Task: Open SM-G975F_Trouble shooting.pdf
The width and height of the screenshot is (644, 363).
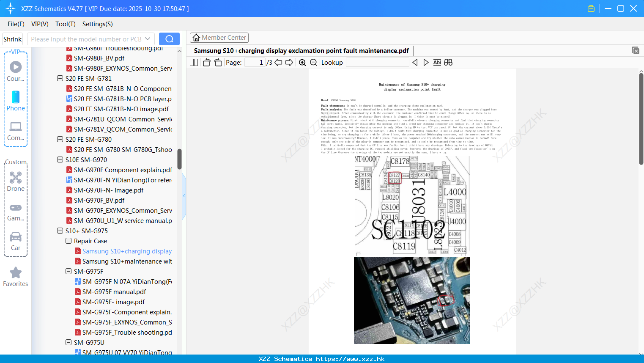Action: (123, 332)
